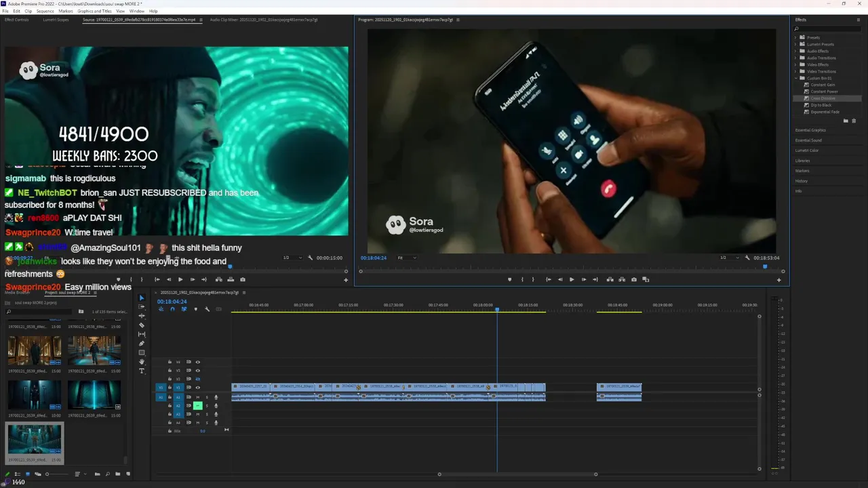The width and height of the screenshot is (868, 488).
Task: Open Program monitor button editor plus
Action: click(778, 280)
